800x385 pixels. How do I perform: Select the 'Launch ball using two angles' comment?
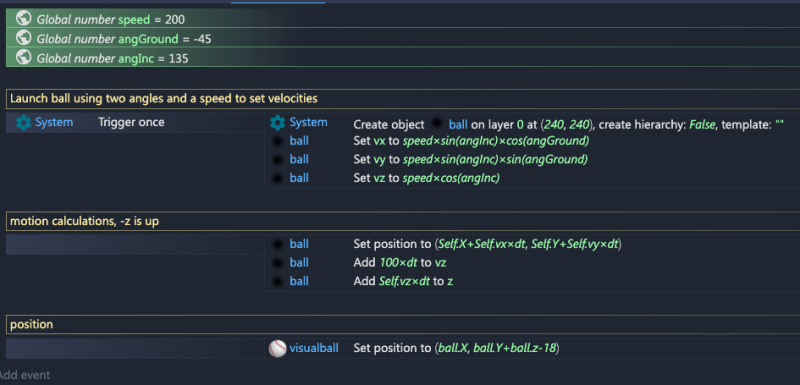(x=403, y=98)
